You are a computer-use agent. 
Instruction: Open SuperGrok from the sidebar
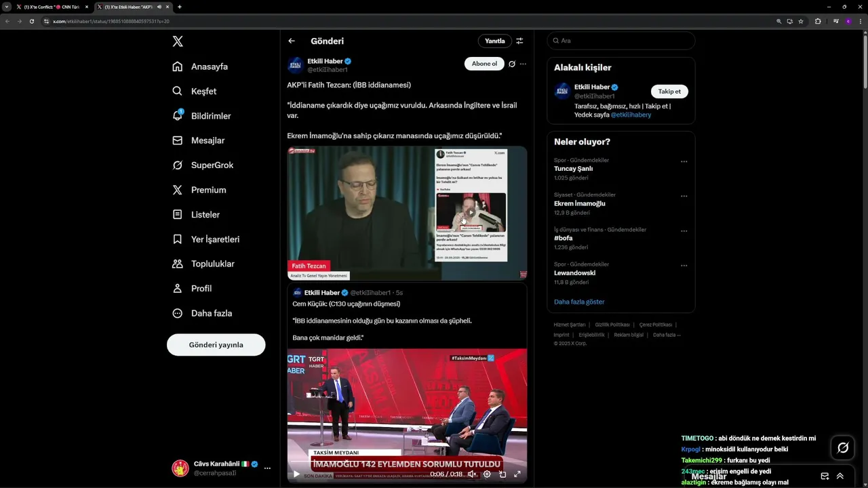coord(203,165)
